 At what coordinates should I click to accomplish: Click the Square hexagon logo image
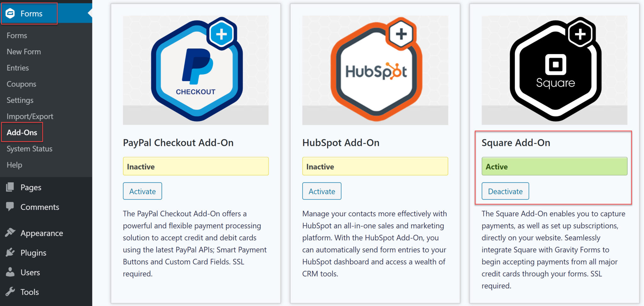click(x=555, y=70)
